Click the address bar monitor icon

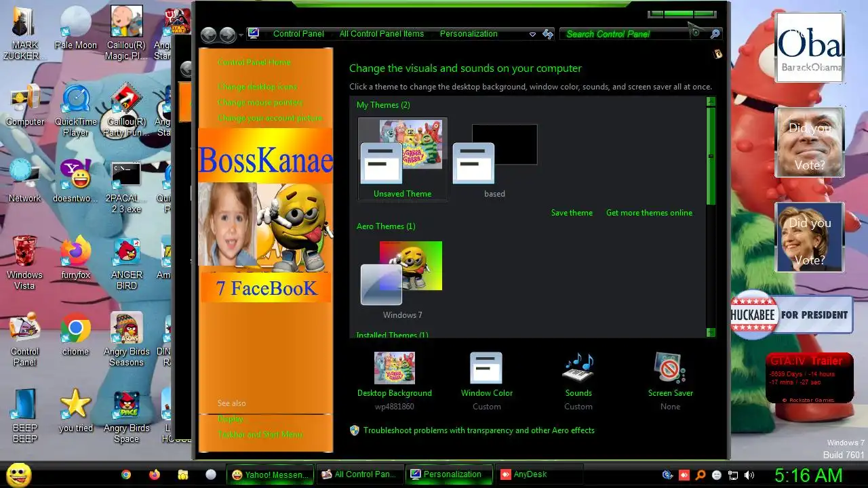coord(253,33)
